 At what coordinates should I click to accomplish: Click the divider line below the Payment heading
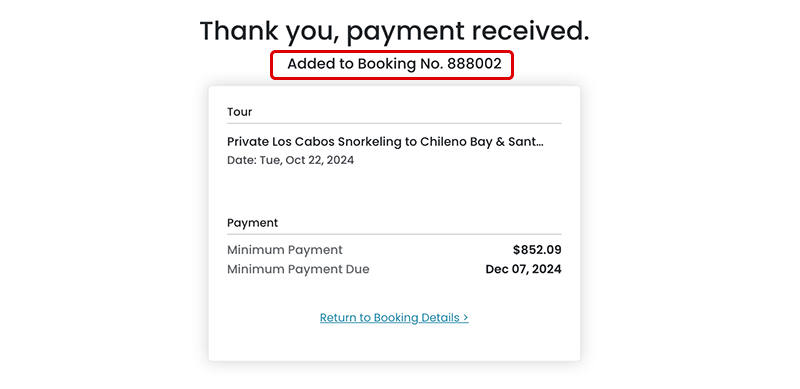point(394,234)
